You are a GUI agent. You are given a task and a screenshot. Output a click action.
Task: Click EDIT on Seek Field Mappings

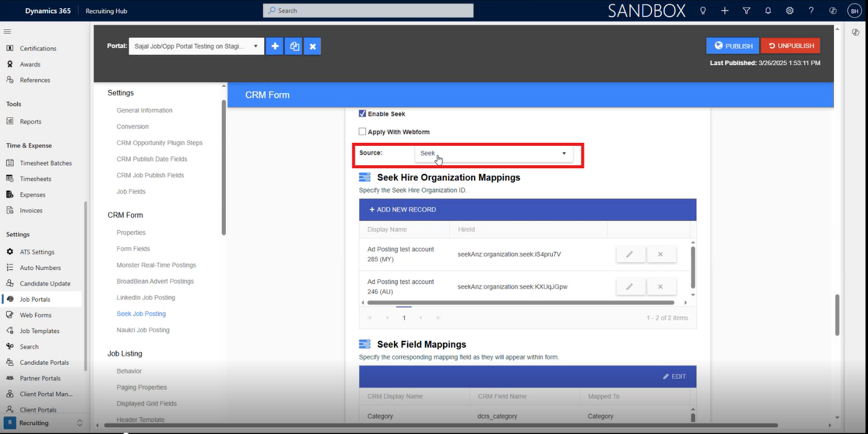(x=674, y=376)
